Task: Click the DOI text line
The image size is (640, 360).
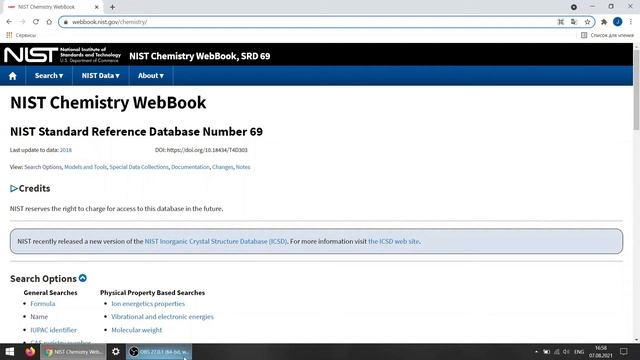Action: 201,150
